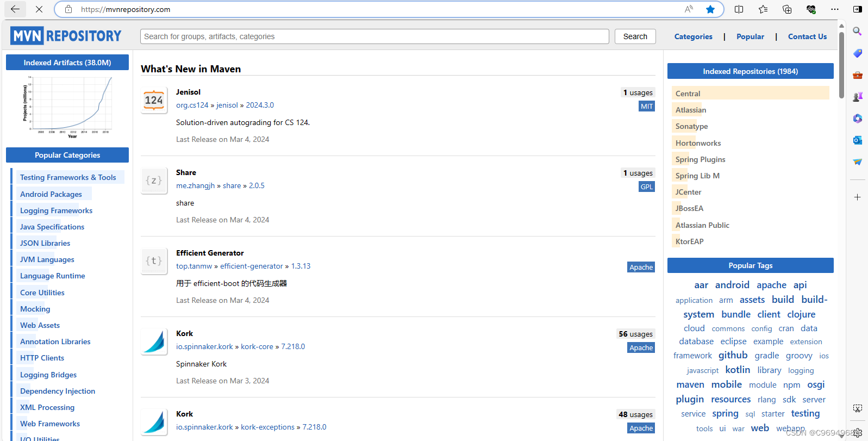Open Web Frameworks category
The image size is (868, 441).
50,424
